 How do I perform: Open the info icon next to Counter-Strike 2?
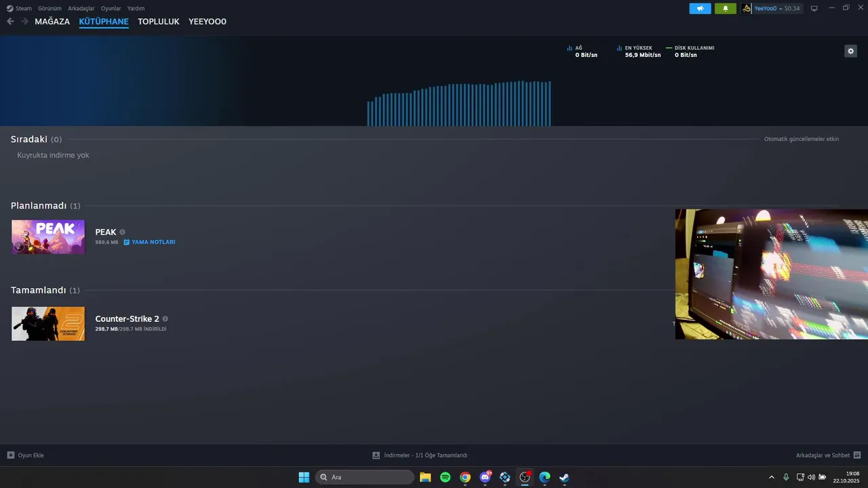pyautogui.click(x=165, y=319)
